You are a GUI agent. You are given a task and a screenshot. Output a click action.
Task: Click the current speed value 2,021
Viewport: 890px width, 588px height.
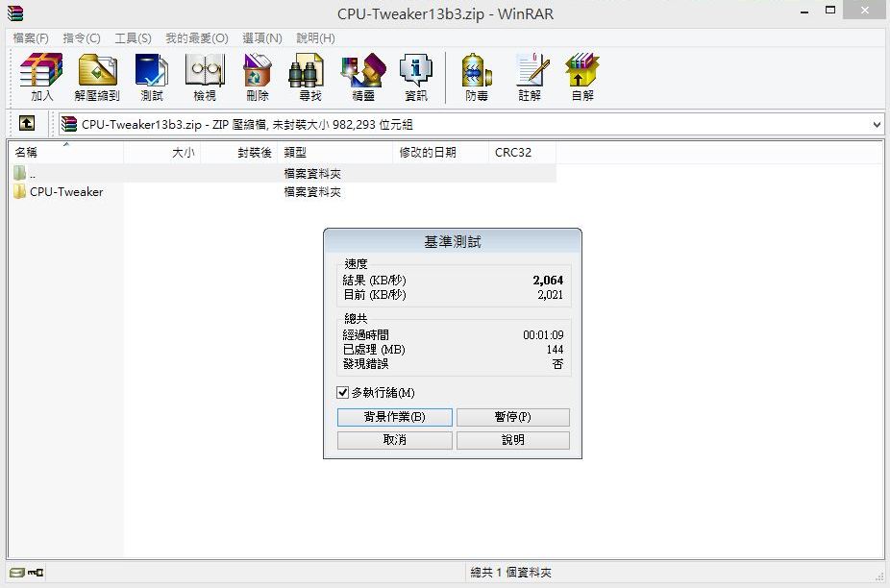pos(550,295)
